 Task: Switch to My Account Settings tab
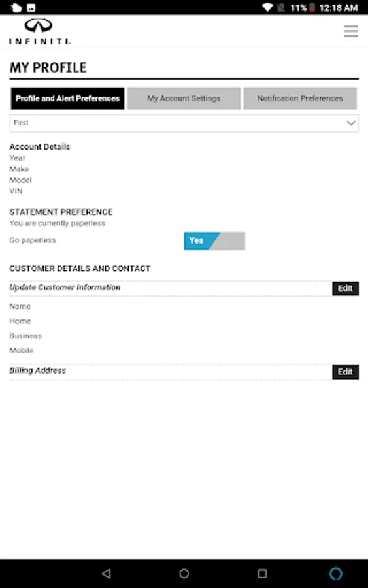click(x=184, y=98)
